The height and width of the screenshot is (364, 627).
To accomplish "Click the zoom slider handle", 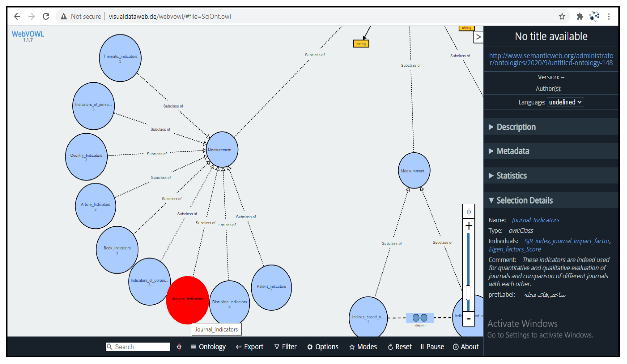I will coord(468,293).
